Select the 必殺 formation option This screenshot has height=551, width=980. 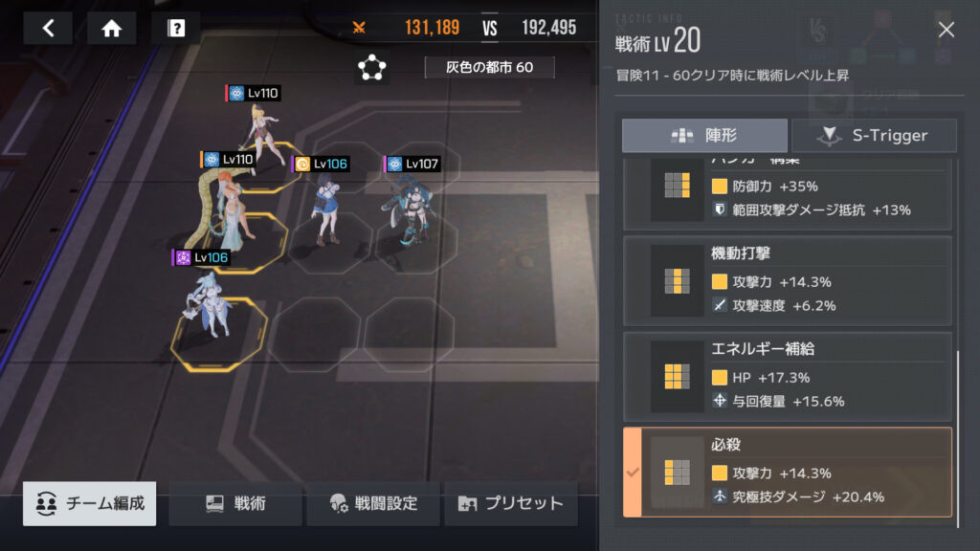point(788,473)
